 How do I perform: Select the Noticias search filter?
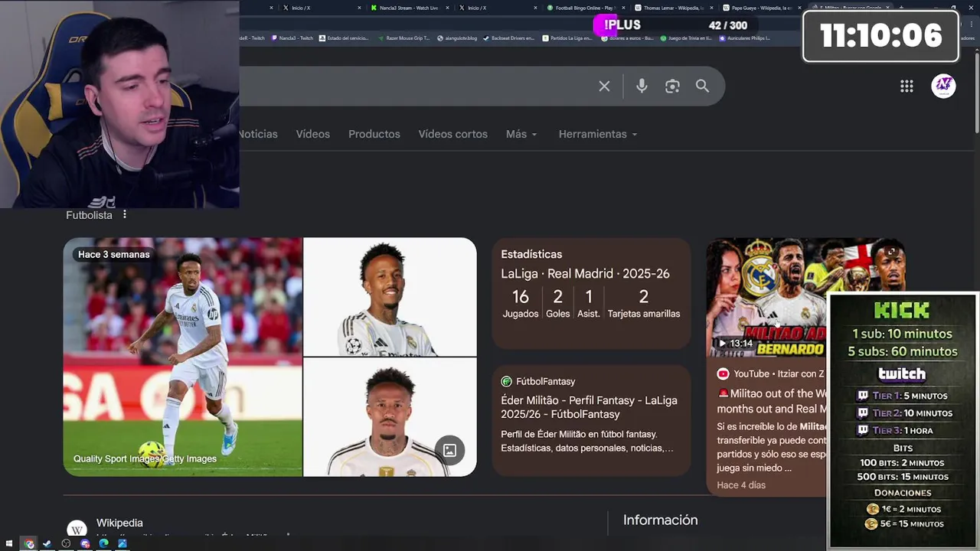(259, 134)
